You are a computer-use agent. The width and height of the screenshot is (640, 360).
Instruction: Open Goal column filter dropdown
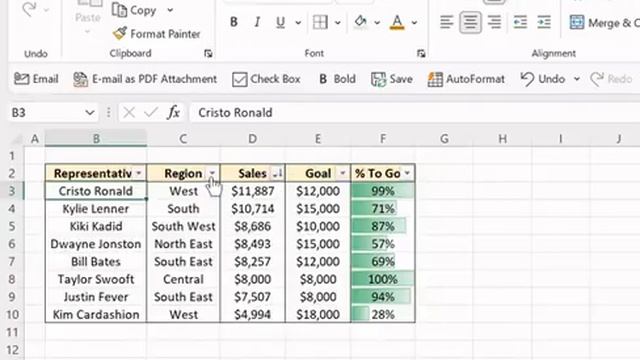pos(343,173)
